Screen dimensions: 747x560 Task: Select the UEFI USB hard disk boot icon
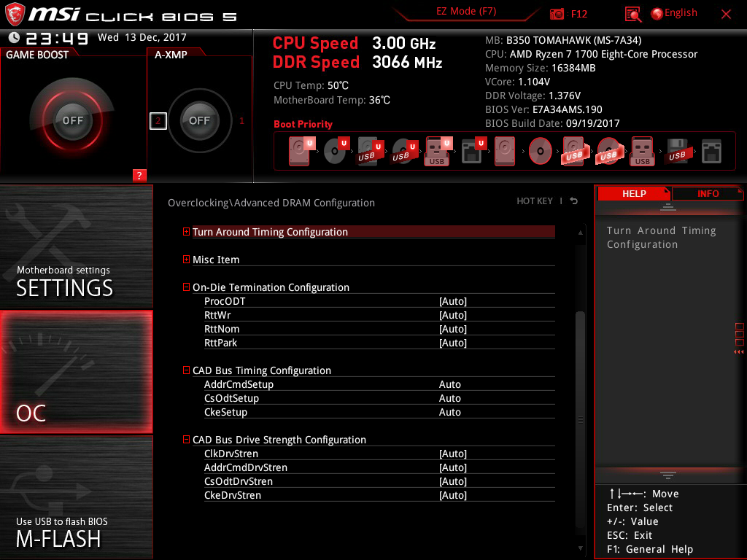(x=371, y=151)
